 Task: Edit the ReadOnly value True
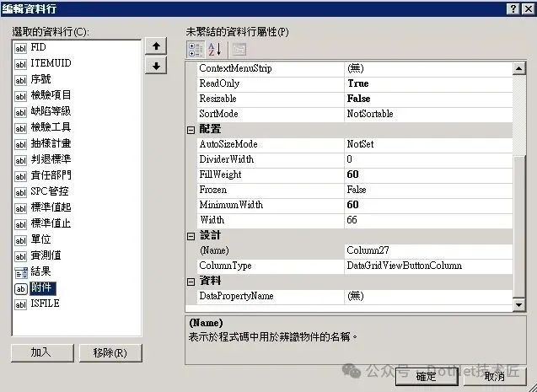pos(428,83)
